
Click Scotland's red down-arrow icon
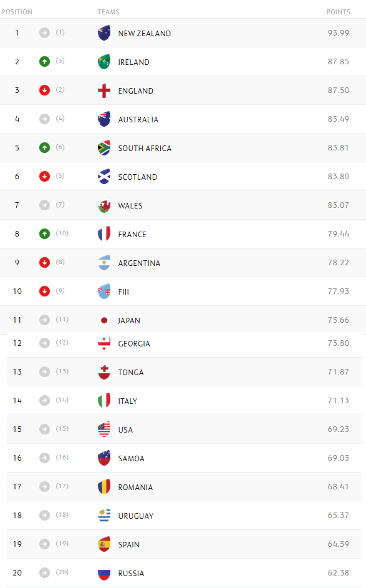[x=44, y=176]
